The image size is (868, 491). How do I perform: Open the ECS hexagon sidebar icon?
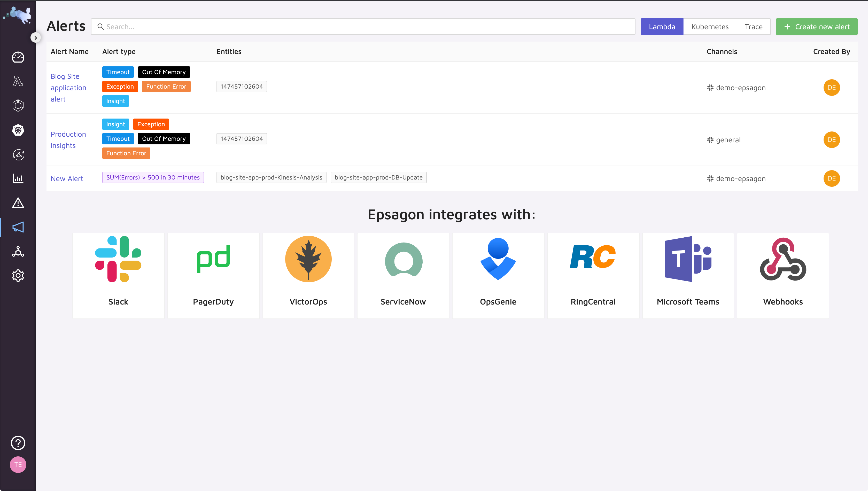18,106
